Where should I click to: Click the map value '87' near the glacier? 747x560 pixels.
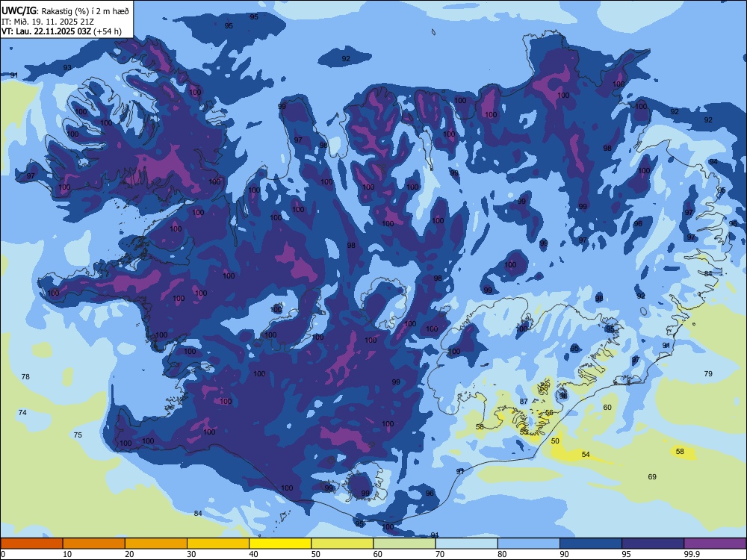tap(524, 402)
